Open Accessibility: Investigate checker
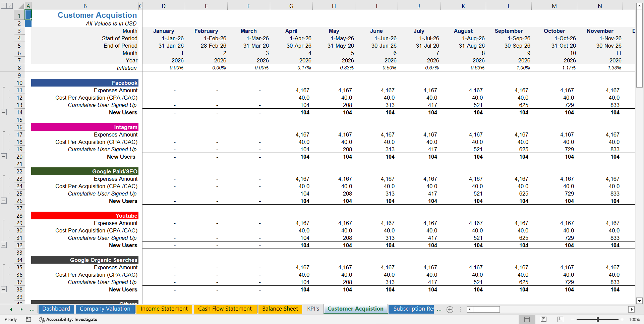The width and height of the screenshot is (644, 324). (x=68, y=319)
